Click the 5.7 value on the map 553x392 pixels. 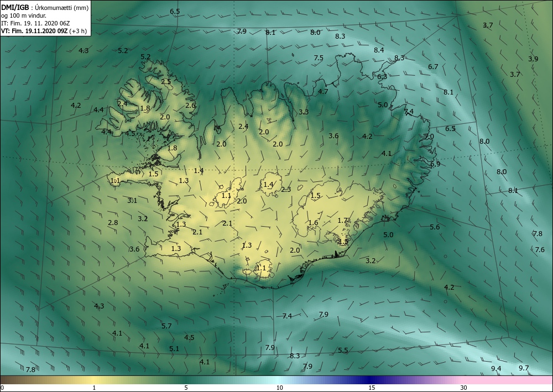tap(166, 326)
